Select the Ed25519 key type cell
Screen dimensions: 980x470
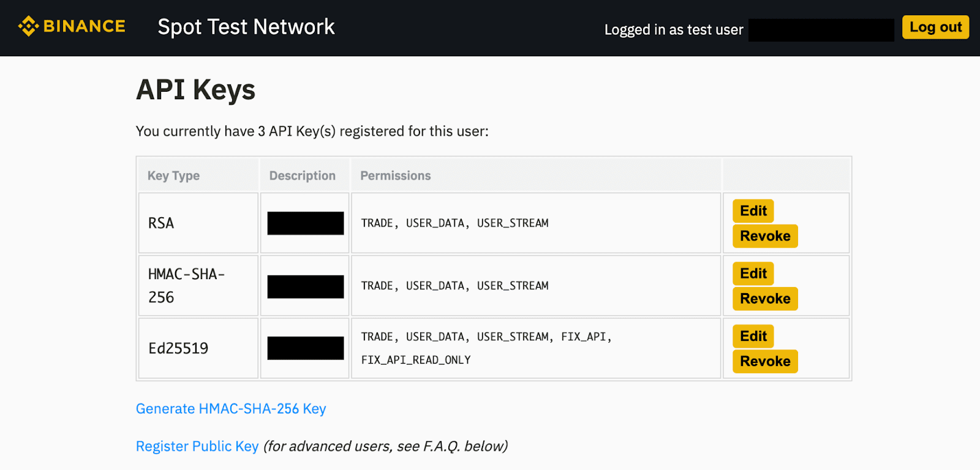point(178,348)
